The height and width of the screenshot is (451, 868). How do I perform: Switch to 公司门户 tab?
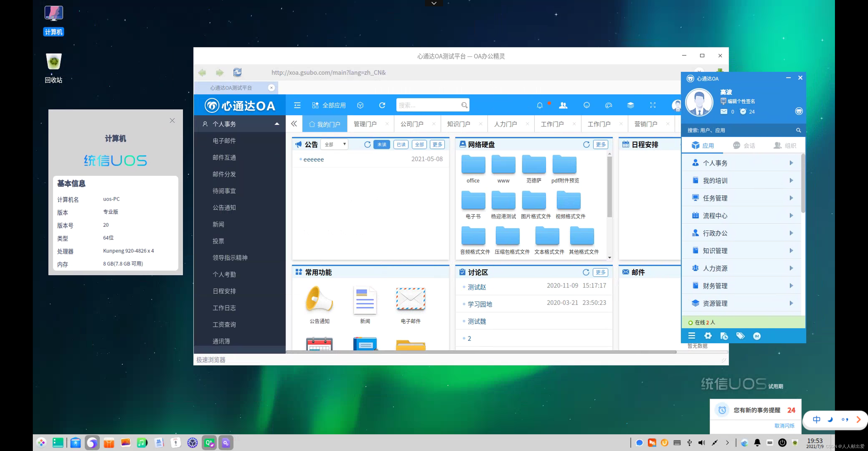coord(412,124)
